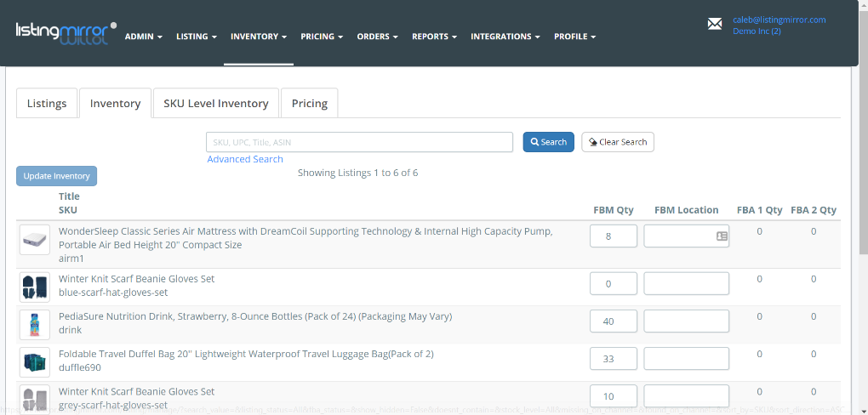Click the Clear Search button
Screen dimensions: 868x415
(618, 142)
